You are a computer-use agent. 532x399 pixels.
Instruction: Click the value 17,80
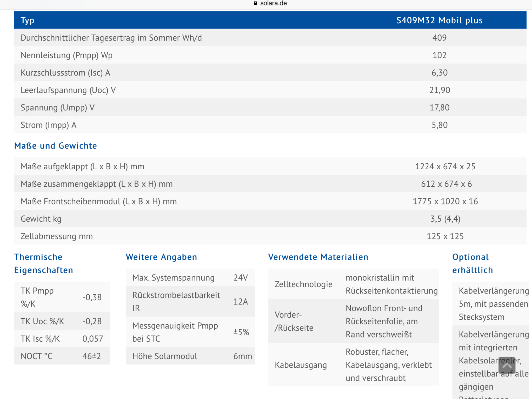pyautogui.click(x=440, y=108)
